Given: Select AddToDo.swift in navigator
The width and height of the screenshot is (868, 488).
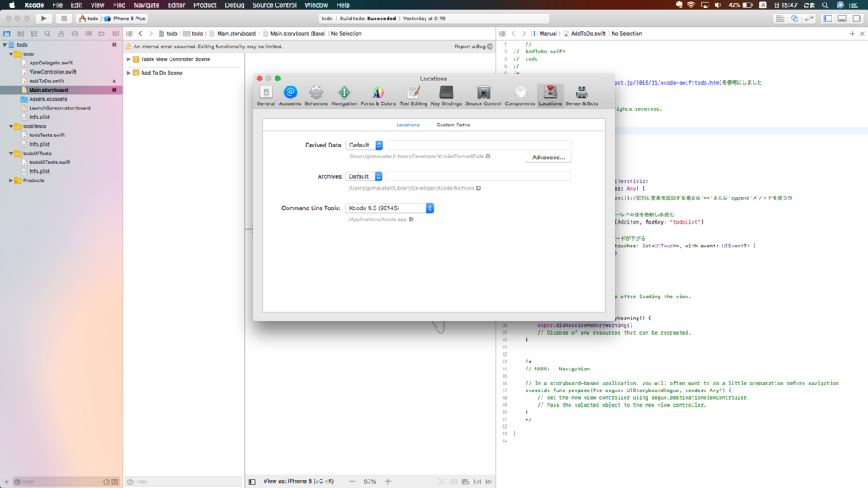Looking at the screenshot, I should point(47,80).
